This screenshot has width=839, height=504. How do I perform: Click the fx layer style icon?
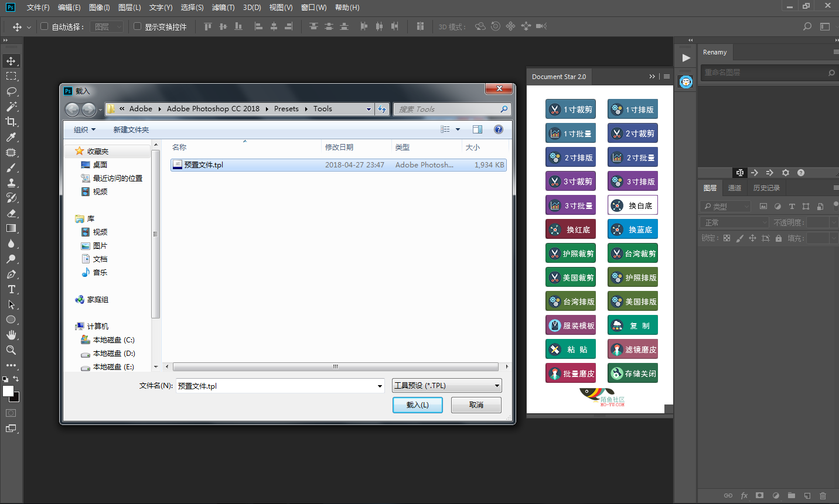tap(744, 495)
